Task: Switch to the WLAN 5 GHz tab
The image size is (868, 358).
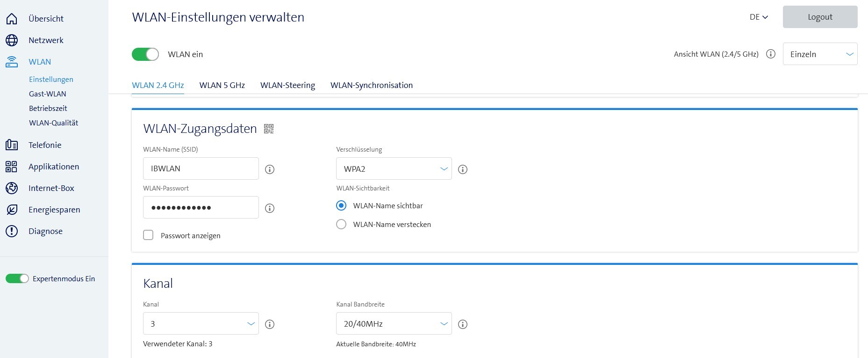Action: tap(222, 85)
